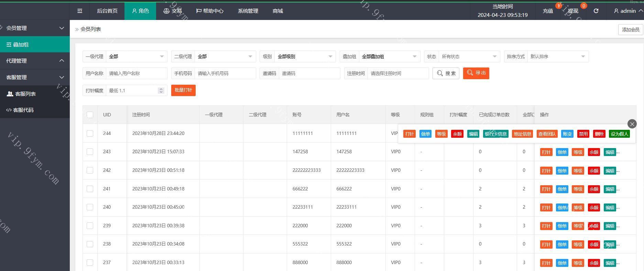Image resolution: width=644 pixels, height=271 pixels.
Task: Close the expanded actions popup
Action: 632,124
